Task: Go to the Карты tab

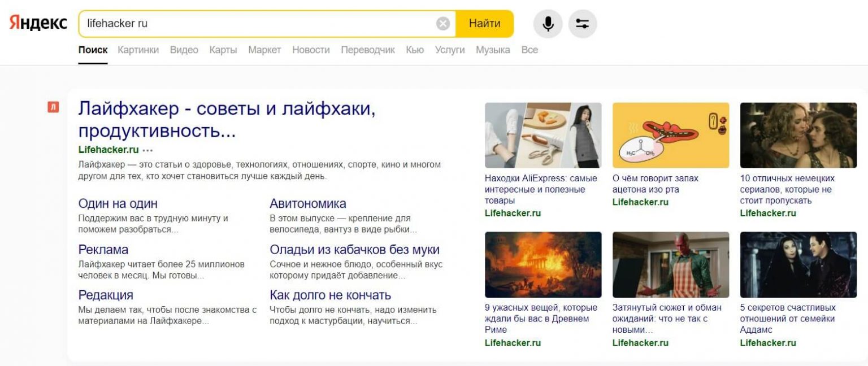Action: [223, 50]
